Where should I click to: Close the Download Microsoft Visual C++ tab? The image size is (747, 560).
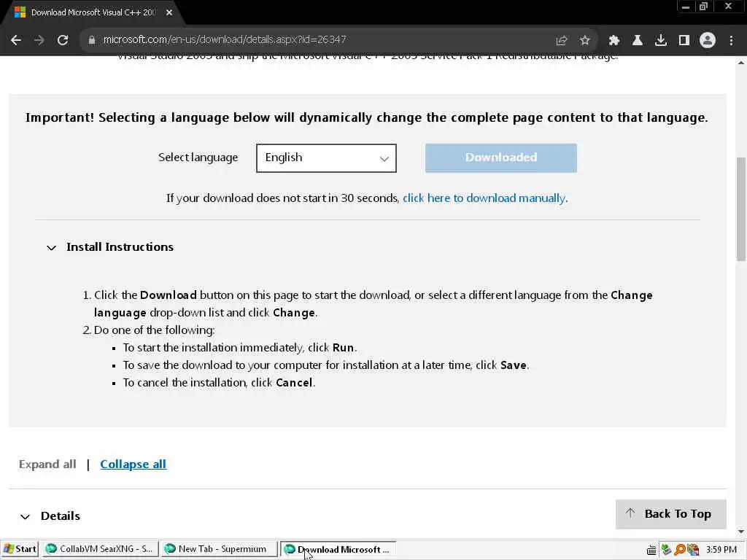169,12
